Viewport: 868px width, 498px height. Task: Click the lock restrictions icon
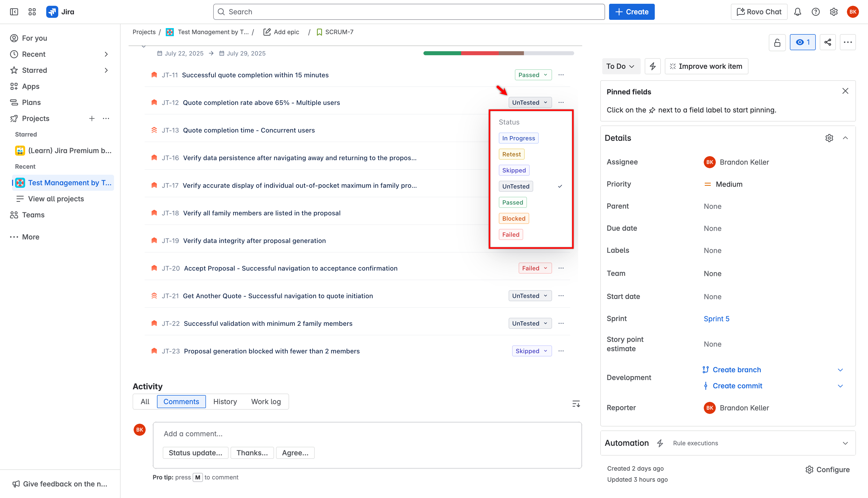coord(777,42)
